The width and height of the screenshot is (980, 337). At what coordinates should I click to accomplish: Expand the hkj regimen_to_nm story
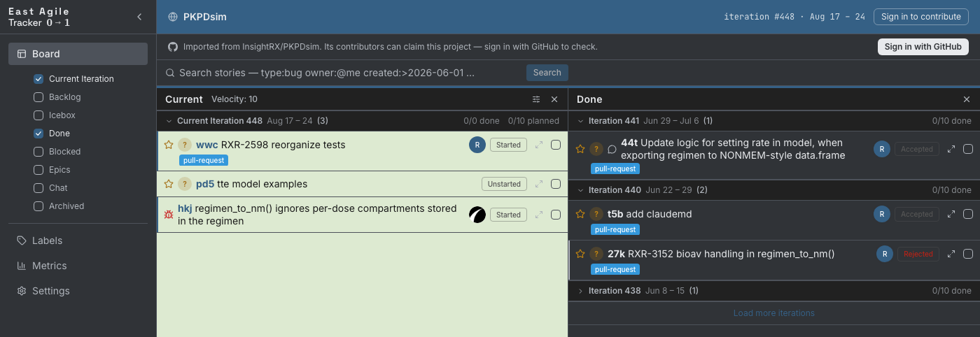[x=539, y=215]
